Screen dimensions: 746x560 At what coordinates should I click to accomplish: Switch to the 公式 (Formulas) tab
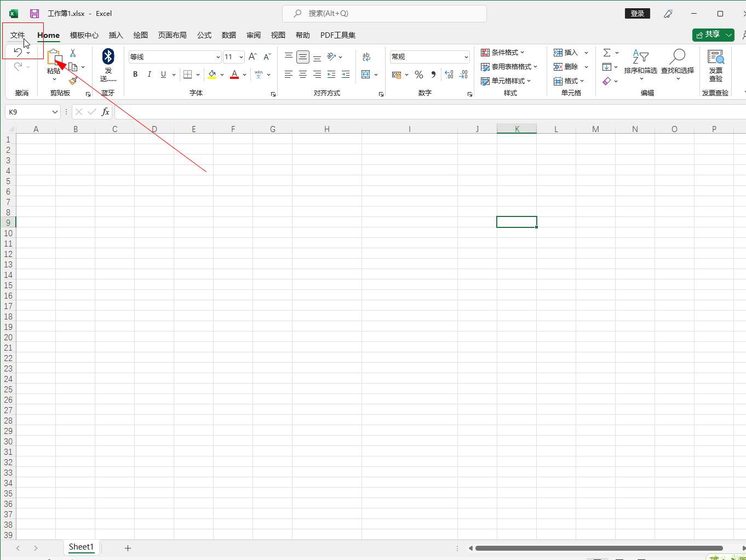click(204, 35)
